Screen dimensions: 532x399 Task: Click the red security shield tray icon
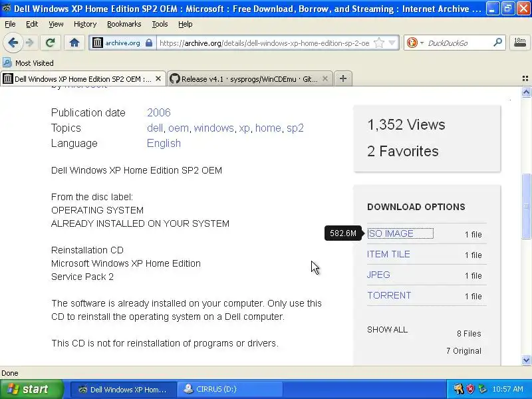tap(470, 389)
